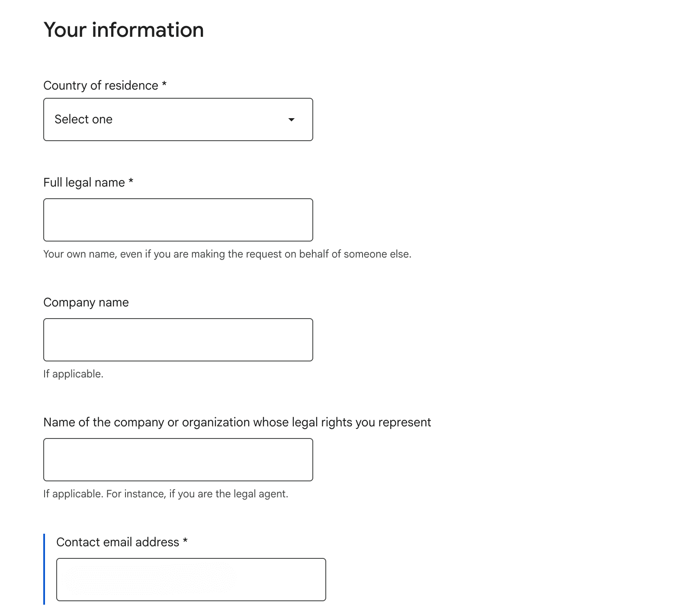Click the behalf of someone else helper text
700x606 pixels.
pyautogui.click(x=227, y=254)
